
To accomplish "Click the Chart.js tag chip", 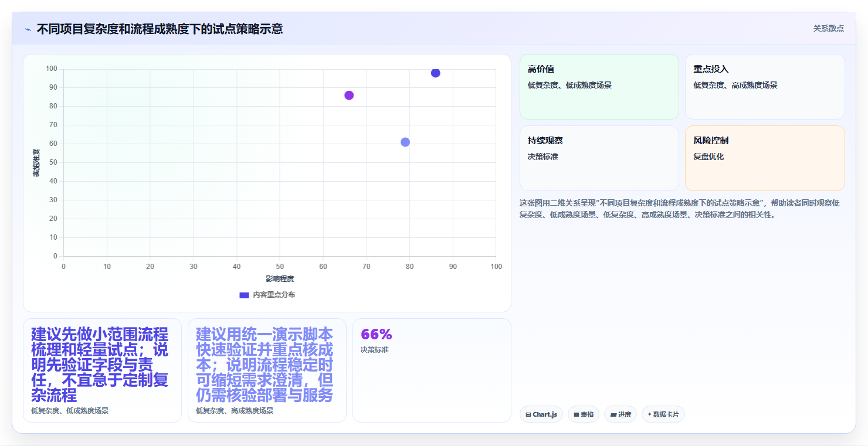I will (x=541, y=414).
